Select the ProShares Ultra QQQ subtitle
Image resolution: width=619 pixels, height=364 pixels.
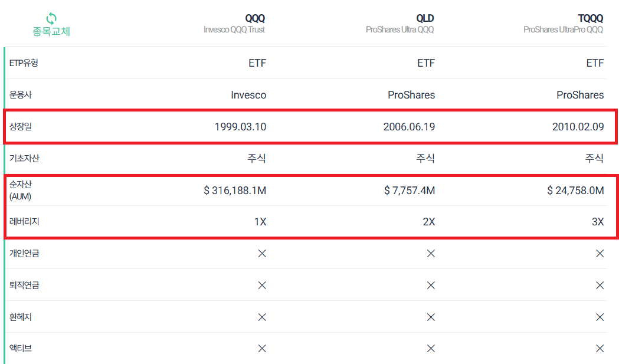coord(399,29)
